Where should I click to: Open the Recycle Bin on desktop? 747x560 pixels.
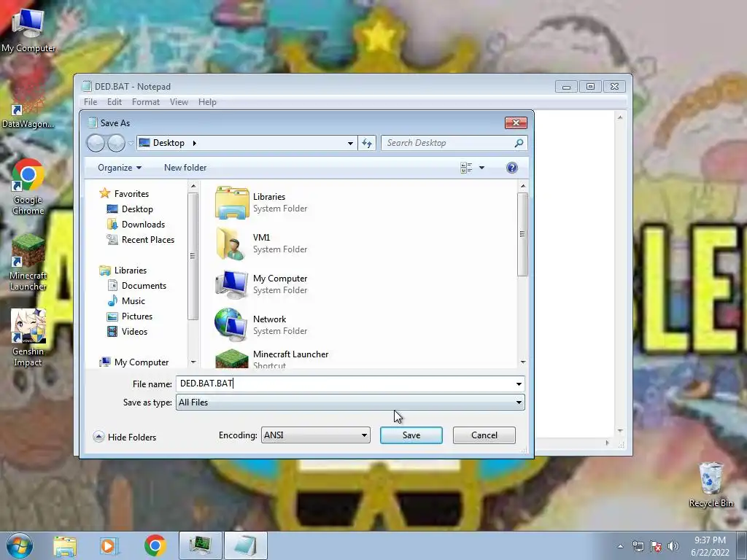click(711, 485)
